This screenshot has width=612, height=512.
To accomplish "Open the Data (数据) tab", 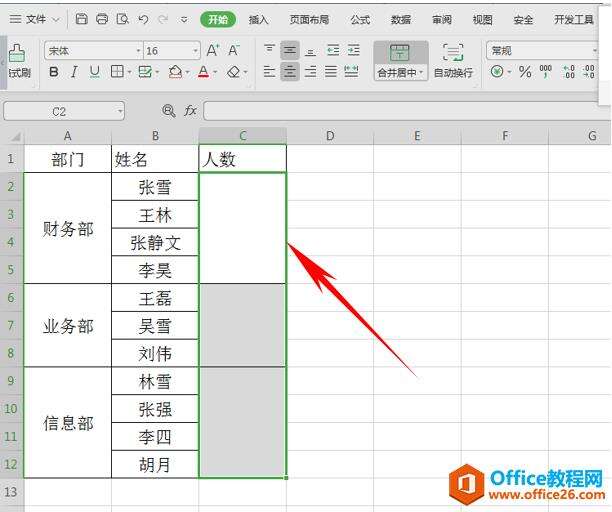I will pyautogui.click(x=400, y=20).
